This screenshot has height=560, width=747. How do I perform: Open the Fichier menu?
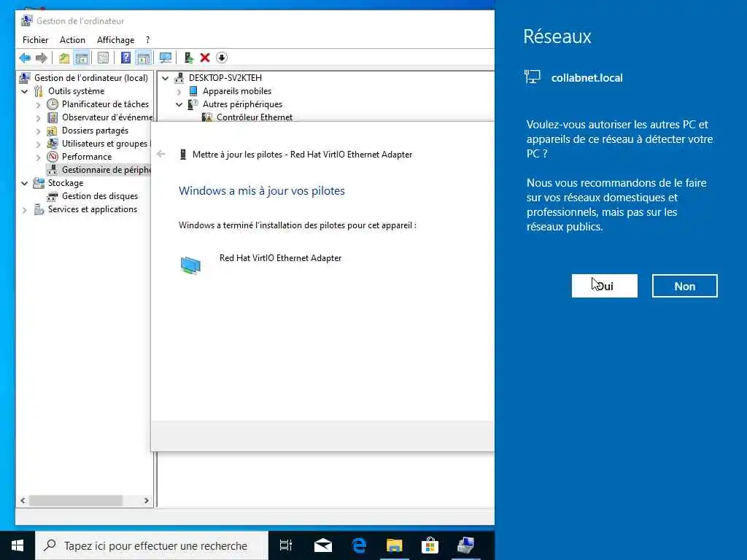(x=35, y=40)
